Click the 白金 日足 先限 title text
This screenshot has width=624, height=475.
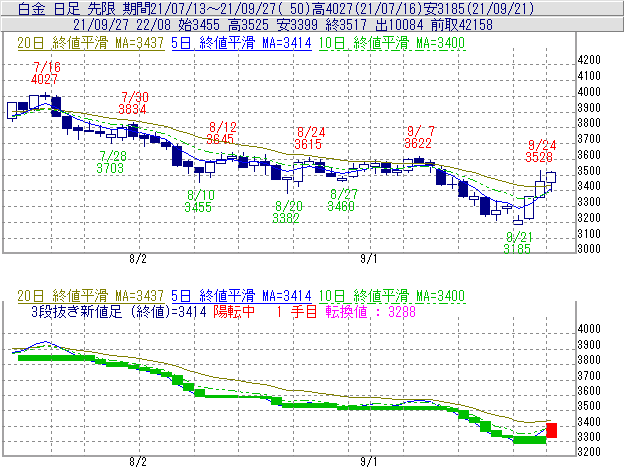[66, 8]
